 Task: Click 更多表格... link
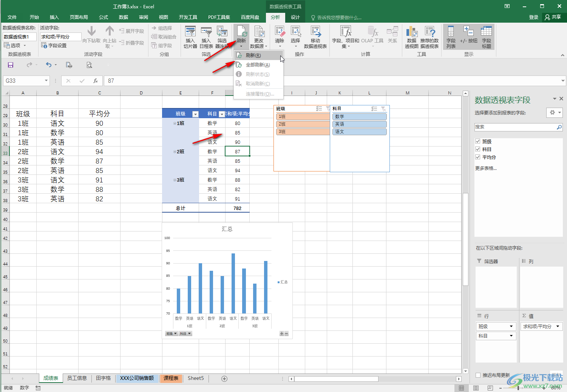coord(486,168)
